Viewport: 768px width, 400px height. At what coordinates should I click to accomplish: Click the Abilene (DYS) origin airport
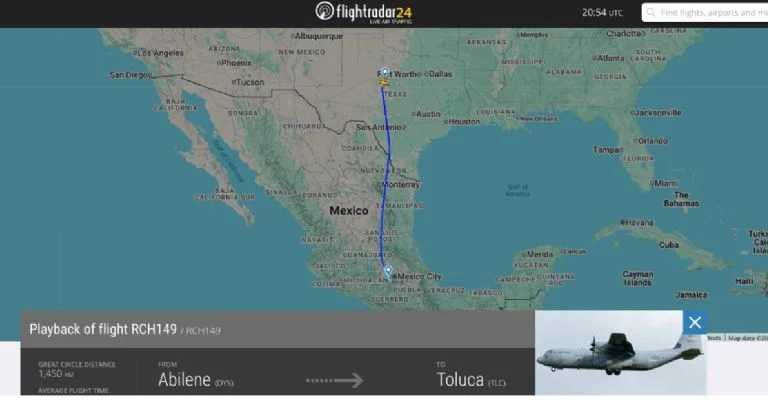[195, 380]
